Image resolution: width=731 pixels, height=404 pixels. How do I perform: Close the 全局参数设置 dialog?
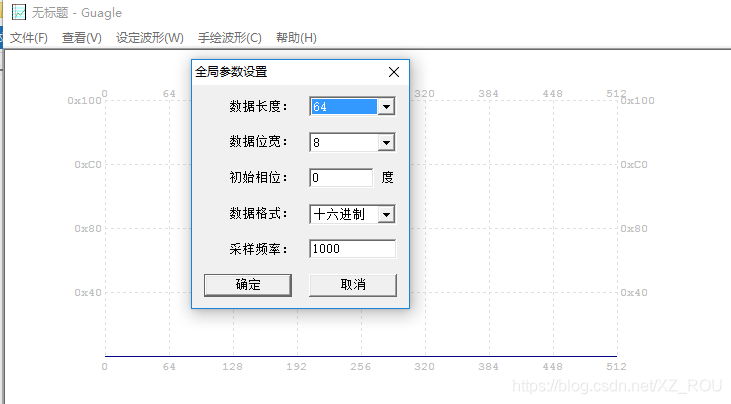(x=394, y=72)
